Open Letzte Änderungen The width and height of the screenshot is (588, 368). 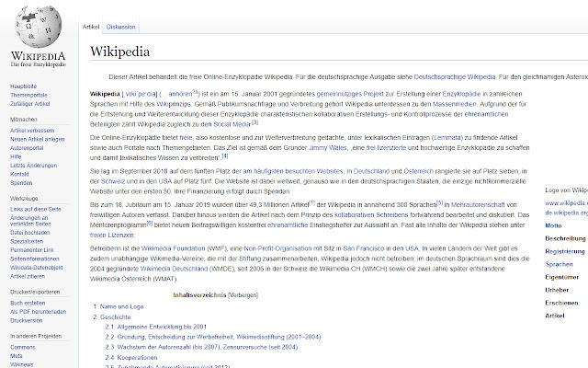[33, 166]
